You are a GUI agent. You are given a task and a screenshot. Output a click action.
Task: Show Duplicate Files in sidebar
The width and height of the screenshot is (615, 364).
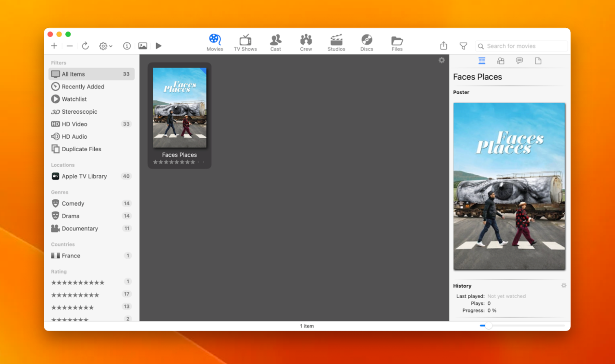[x=91, y=149]
